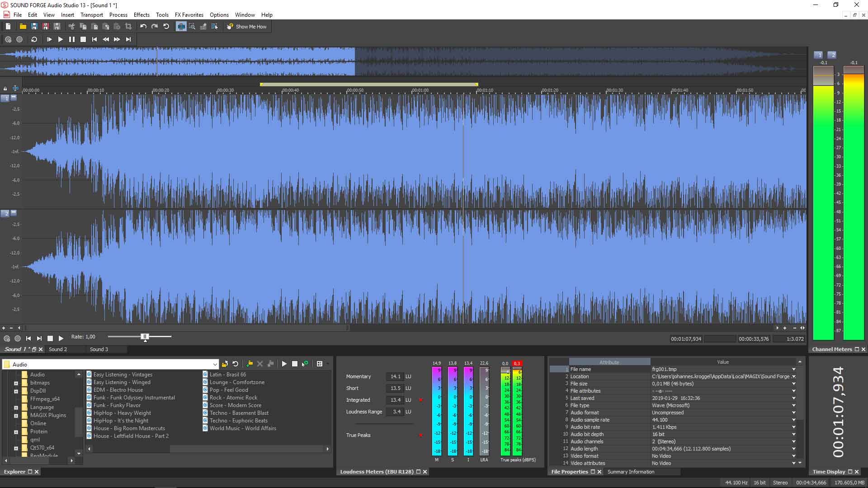Adjust the playback Rate slider
The image size is (868, 488).
[x=145, y=337]
